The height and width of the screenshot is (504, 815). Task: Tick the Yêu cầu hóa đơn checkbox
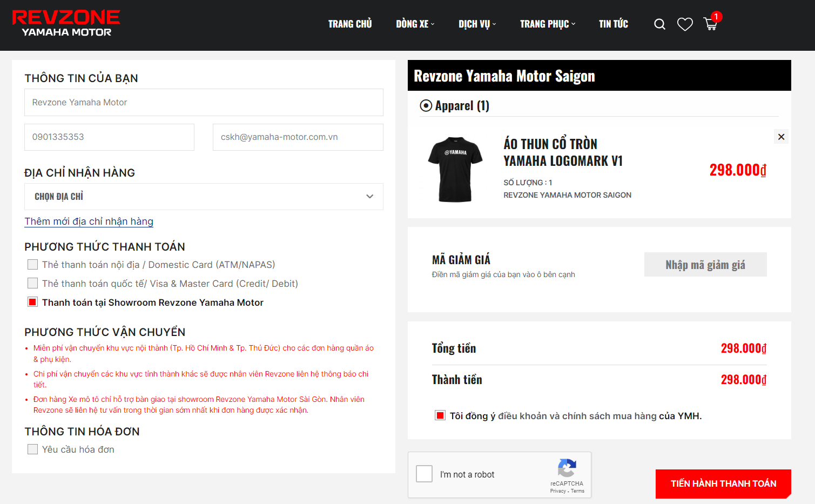[33, 449]
